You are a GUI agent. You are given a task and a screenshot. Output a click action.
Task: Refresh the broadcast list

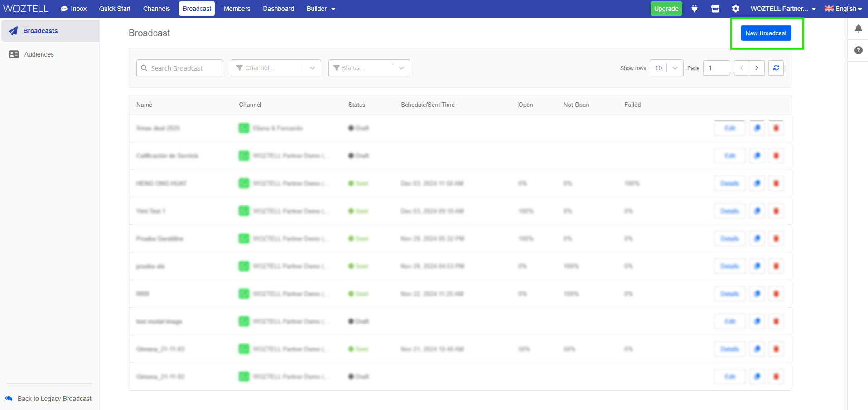click(x=776, y=68)
